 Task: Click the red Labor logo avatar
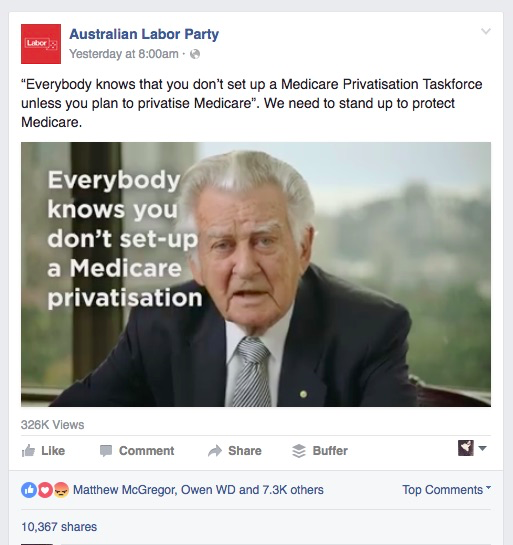41,44
